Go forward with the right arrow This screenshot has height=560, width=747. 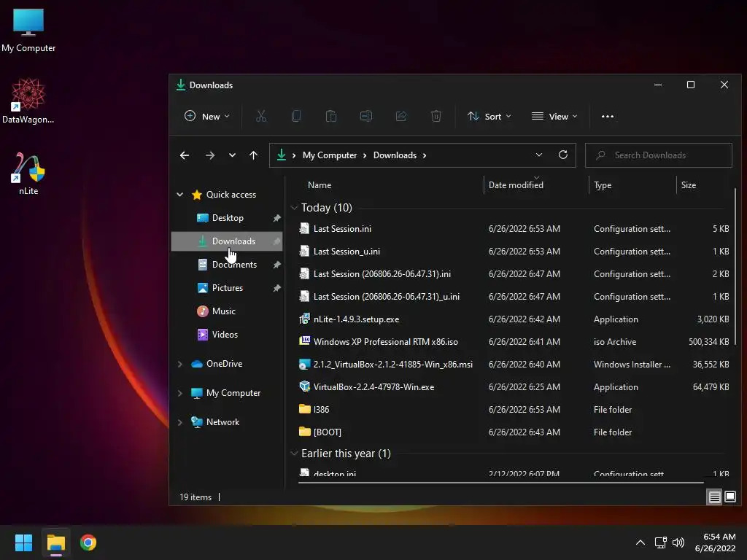209,155
